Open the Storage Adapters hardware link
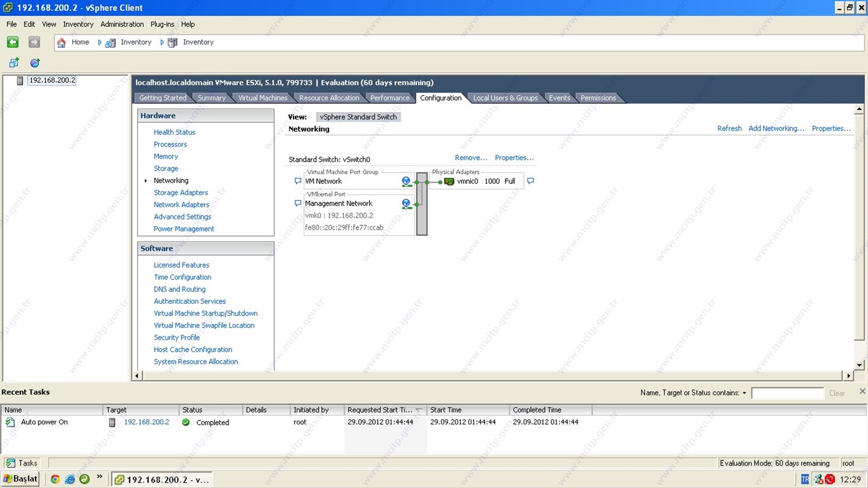 181,193
